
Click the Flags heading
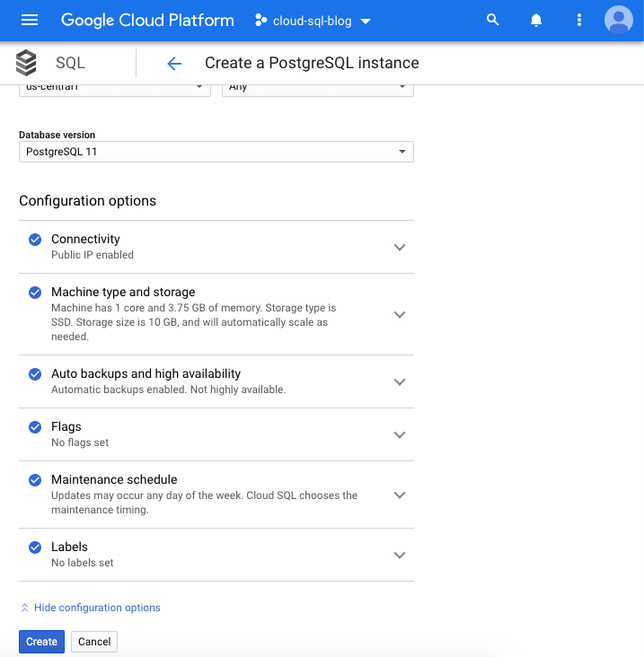pyautogui.click(x=66, y=426)
